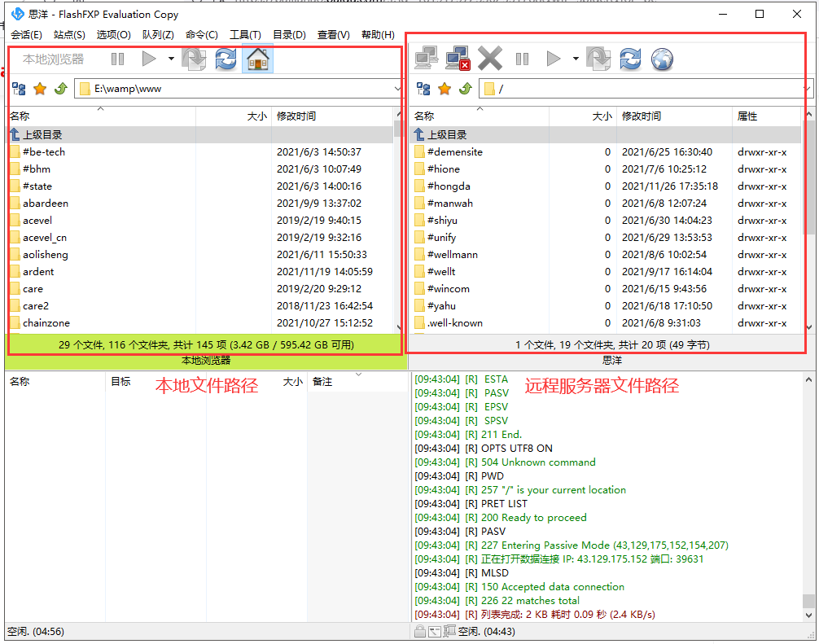Click the 本地浏览器 toolbar button
This screenshot has width=819, height=644.
[53, 59]
